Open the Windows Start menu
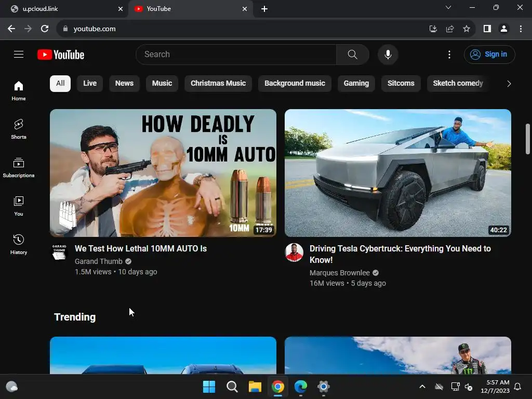Screen dimensions: 532x399 209,387
